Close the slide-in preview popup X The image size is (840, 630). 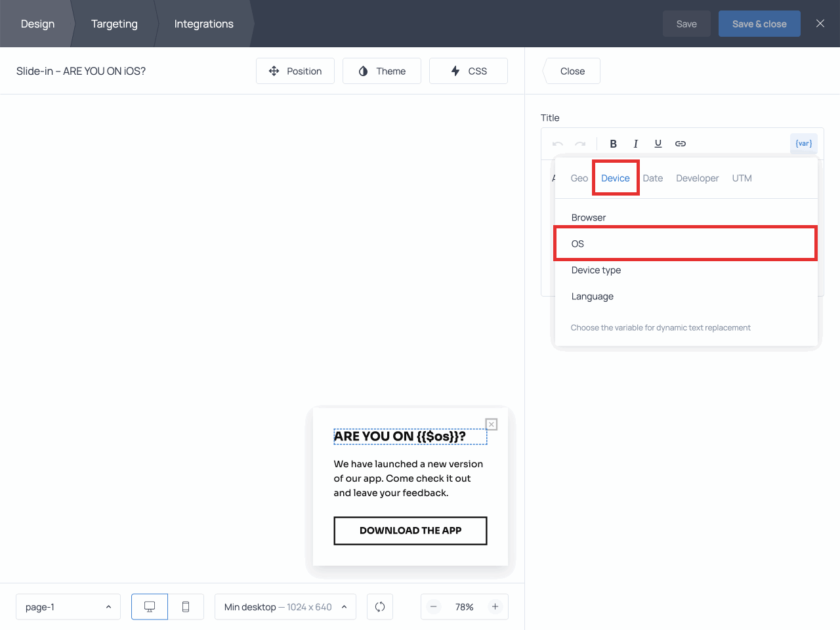pos(492,425)
